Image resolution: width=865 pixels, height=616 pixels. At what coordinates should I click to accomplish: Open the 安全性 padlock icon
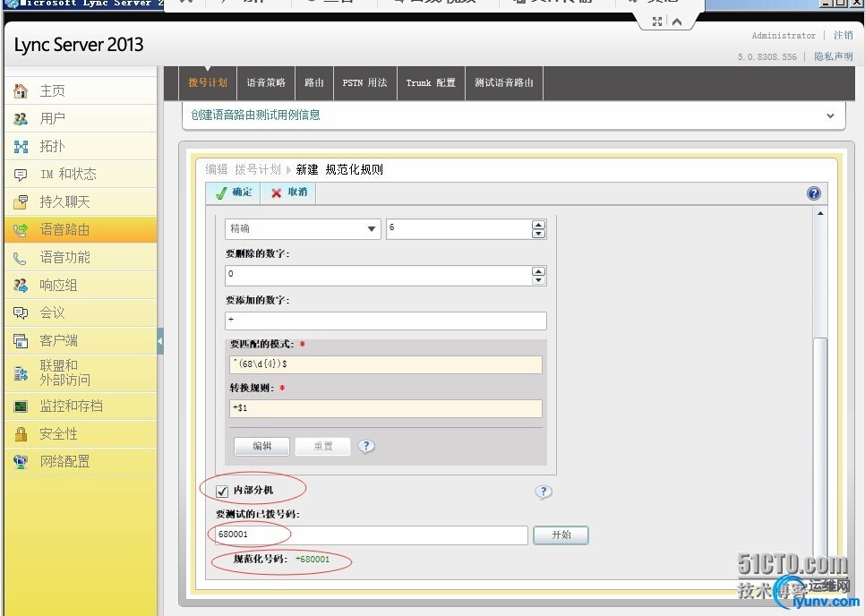pos(21,434)
